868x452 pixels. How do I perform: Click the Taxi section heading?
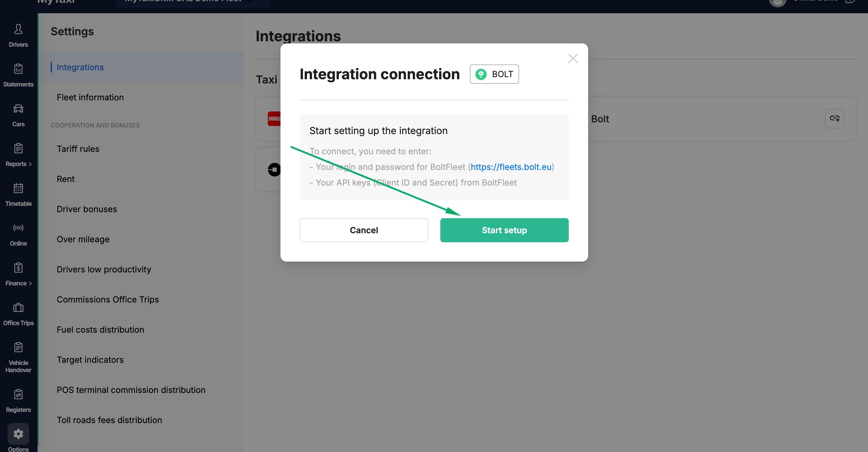(x=267, y=80)
